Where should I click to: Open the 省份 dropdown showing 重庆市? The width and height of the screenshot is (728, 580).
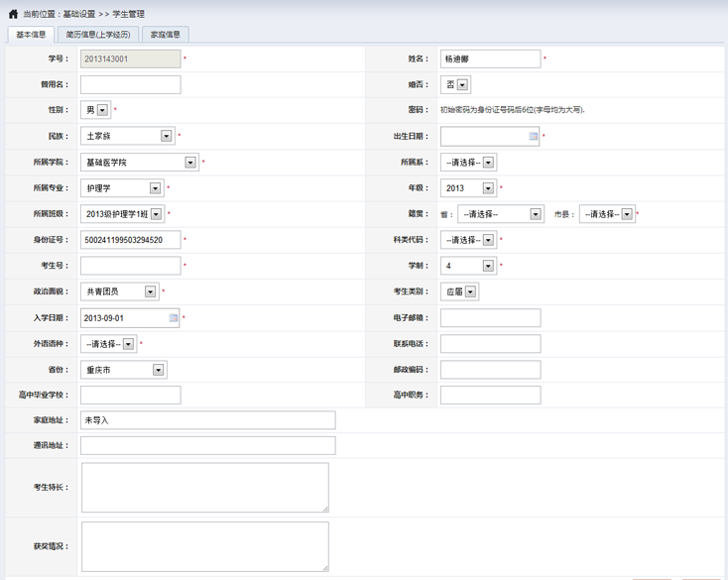pos(158,370)
